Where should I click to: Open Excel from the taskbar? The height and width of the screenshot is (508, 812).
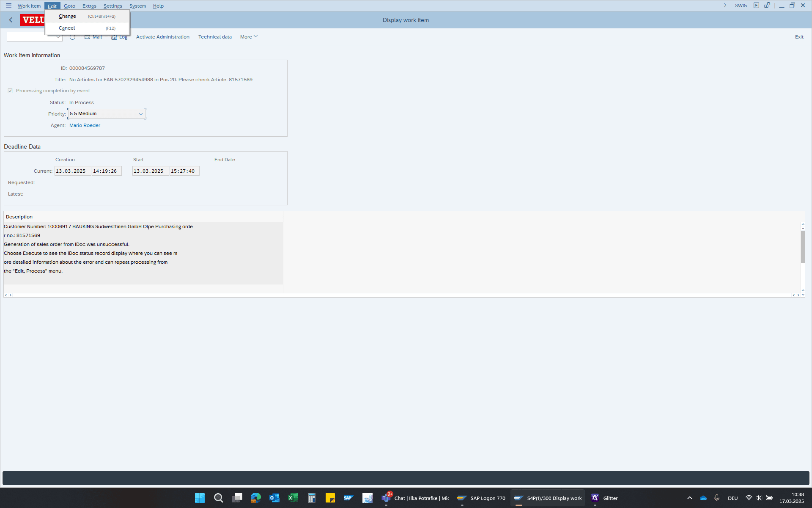[x=293, y=498]
